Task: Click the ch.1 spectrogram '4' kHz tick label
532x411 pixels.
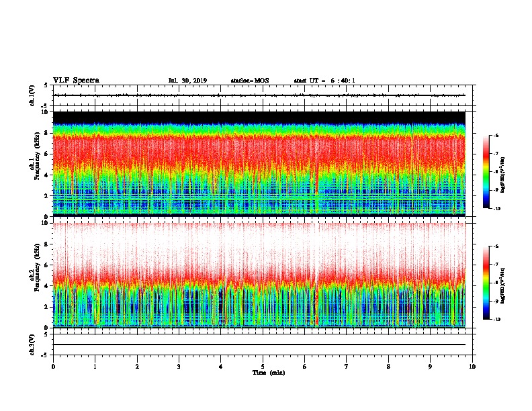Action: [46, 175]
